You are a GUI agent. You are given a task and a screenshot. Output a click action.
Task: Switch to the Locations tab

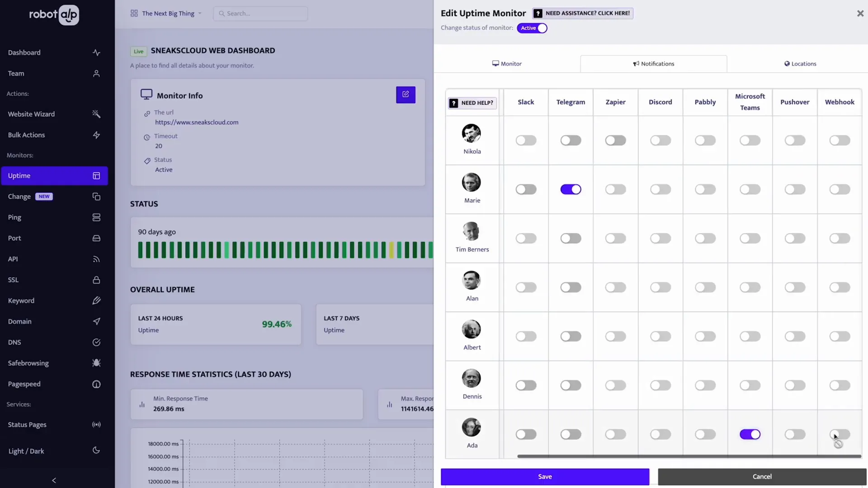800,64
